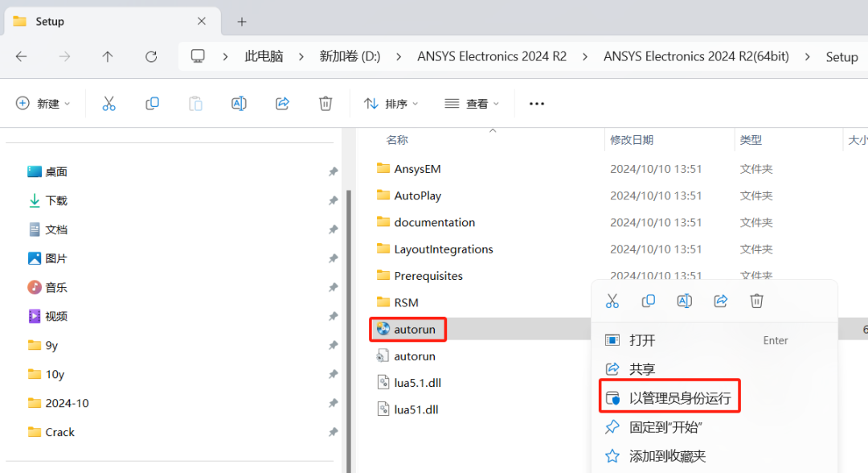The width and height of the screenshot is (868, 473).
Task: Open the 查看 view dropdown
Action: click(472, 104)
